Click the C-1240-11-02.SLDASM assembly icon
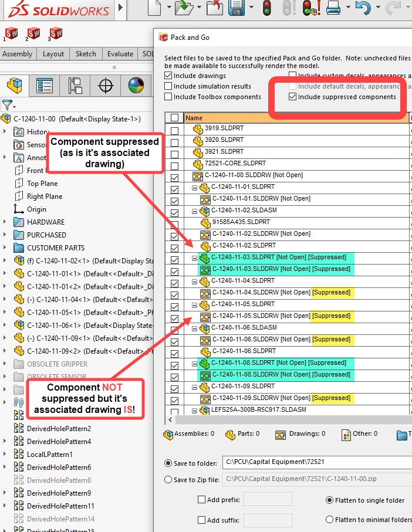The width and height of the screenshot is (412, 532). 205,211
